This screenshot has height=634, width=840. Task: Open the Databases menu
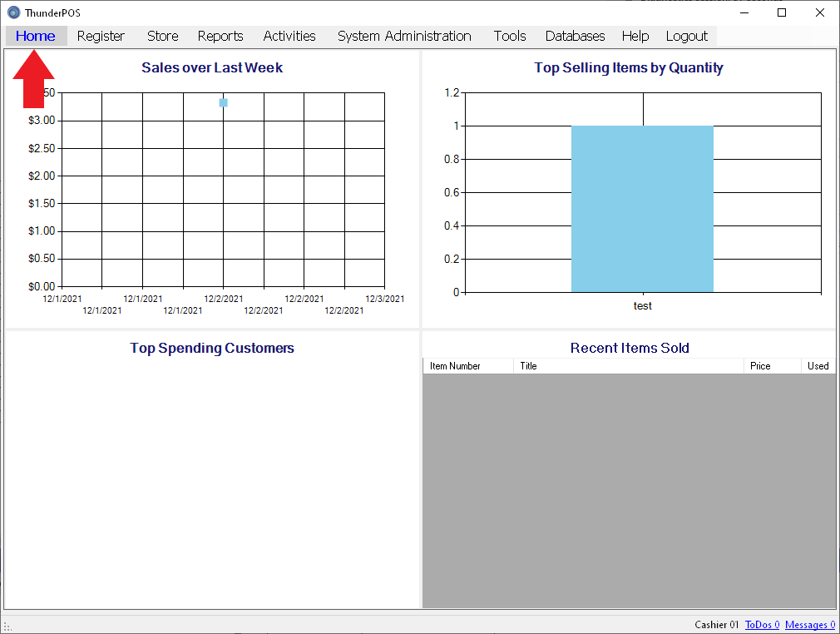(575, 36)
